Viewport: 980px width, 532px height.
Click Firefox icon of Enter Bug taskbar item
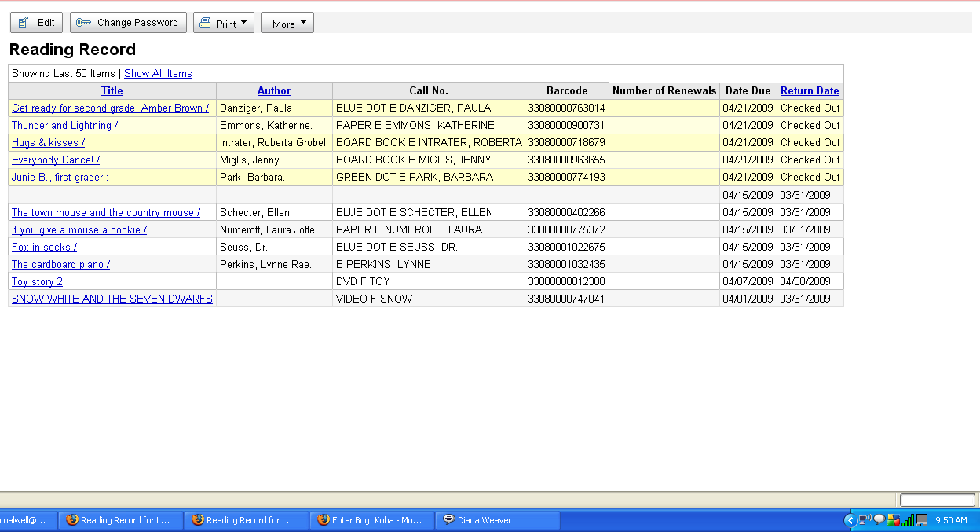point(323,520)
